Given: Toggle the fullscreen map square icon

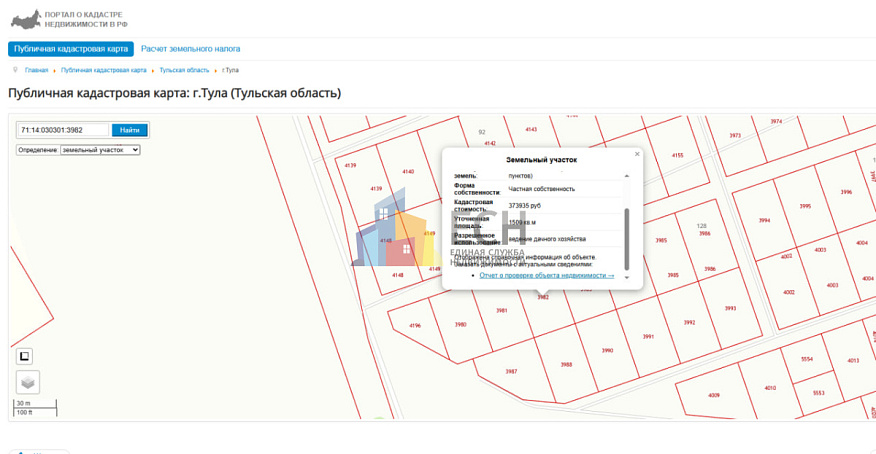Looking at the screenshot, I should (x=25, y=356).
